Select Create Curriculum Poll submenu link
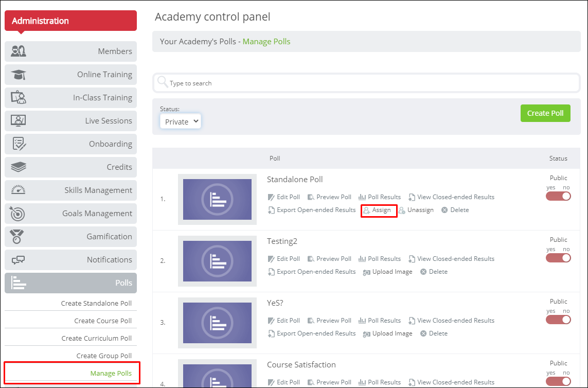The width and height of the screenshot is (588, 388). (97, 338)
